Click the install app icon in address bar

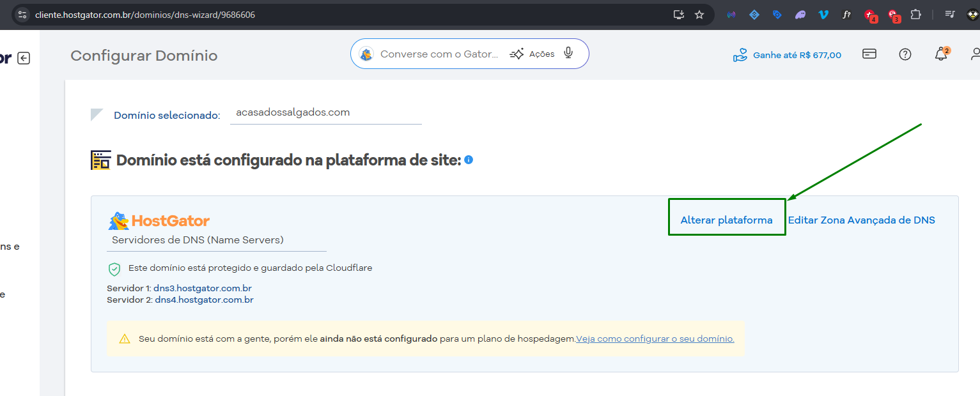click(x=679, y=14)
